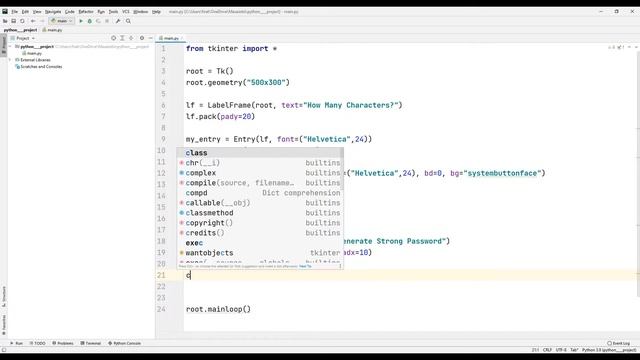Image resolution: width=640 pixels, height=360 pixels.
Task: Open the Help menu
Action: [x=156, y=12]
